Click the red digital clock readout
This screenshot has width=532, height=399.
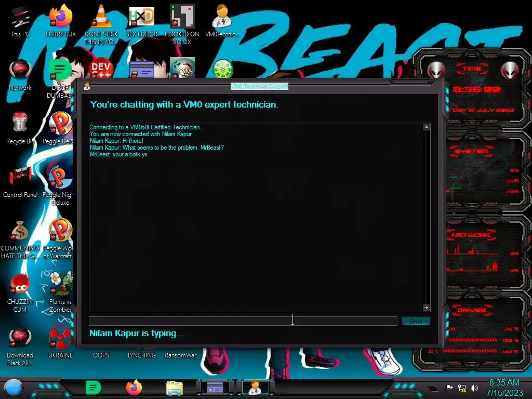(x=477, y=89)
